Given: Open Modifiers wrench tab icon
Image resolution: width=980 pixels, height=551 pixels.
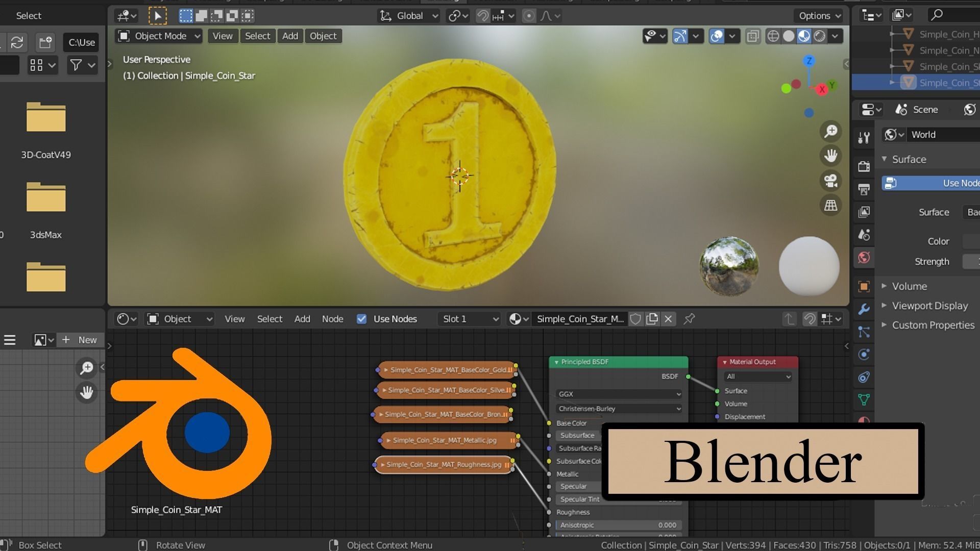Looking at the screenshot, I should coord(864,309).
